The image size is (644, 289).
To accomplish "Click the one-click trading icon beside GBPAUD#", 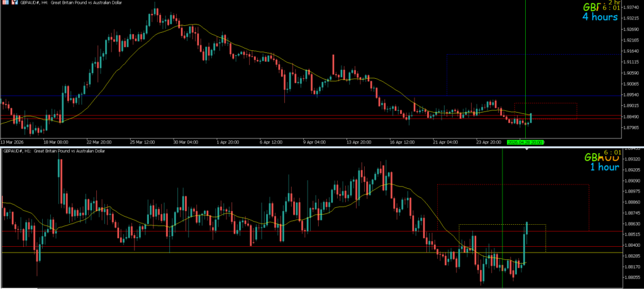I will point(14,4).
